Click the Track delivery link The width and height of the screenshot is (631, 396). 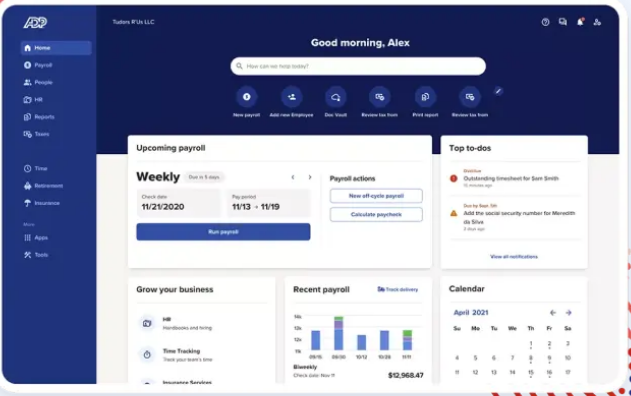[x=398, y=289]
